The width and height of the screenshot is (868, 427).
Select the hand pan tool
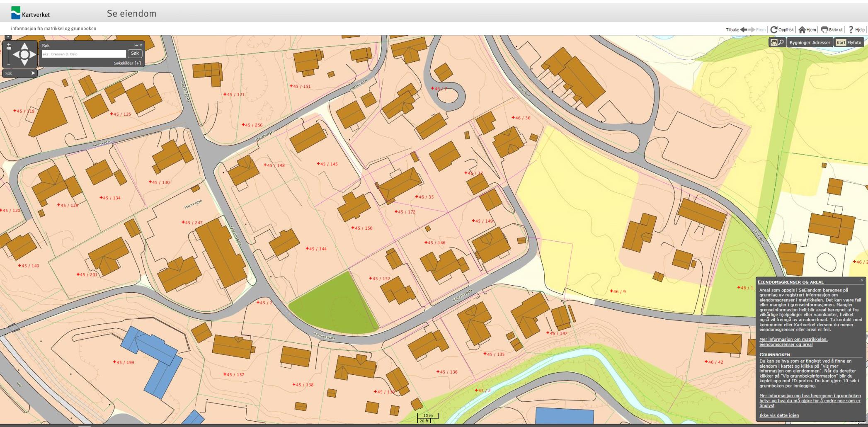tap(773, 42)
